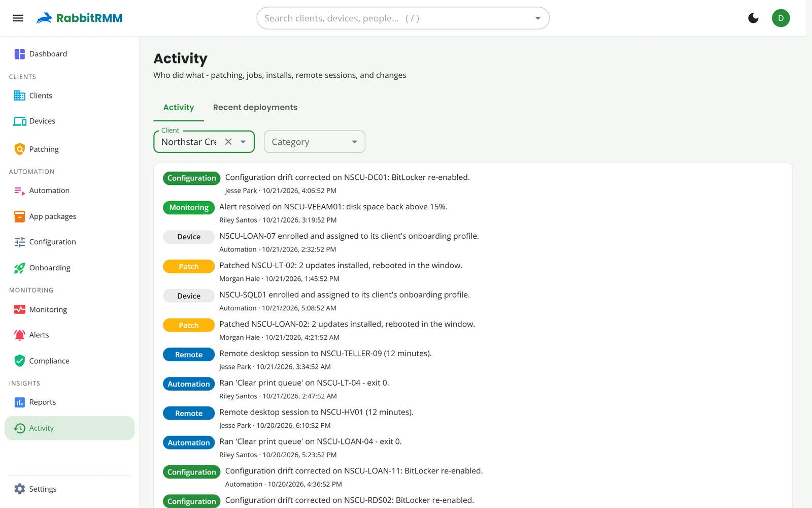The image size is (812, 508).
Task: Open Clients page in sidebar
Action: 70,96
